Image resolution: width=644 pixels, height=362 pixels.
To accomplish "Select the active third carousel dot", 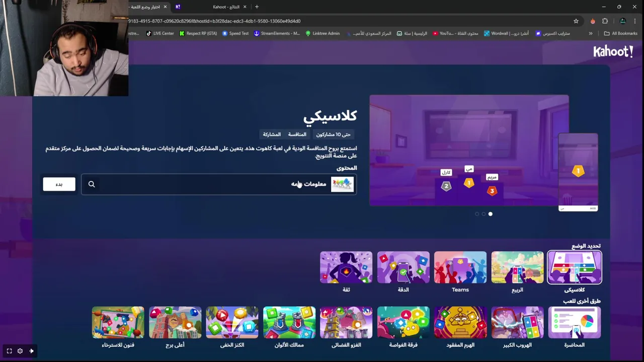I will click(x=491, y=214).
